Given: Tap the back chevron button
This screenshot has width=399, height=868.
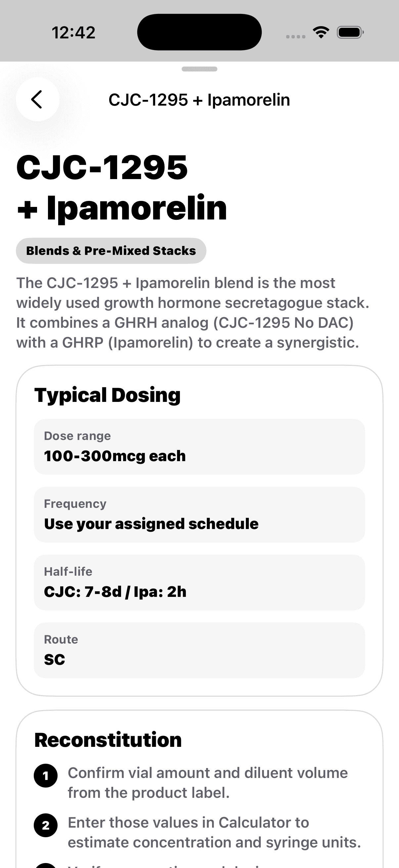Looking at the screenshot, I should tap(38, 99).
